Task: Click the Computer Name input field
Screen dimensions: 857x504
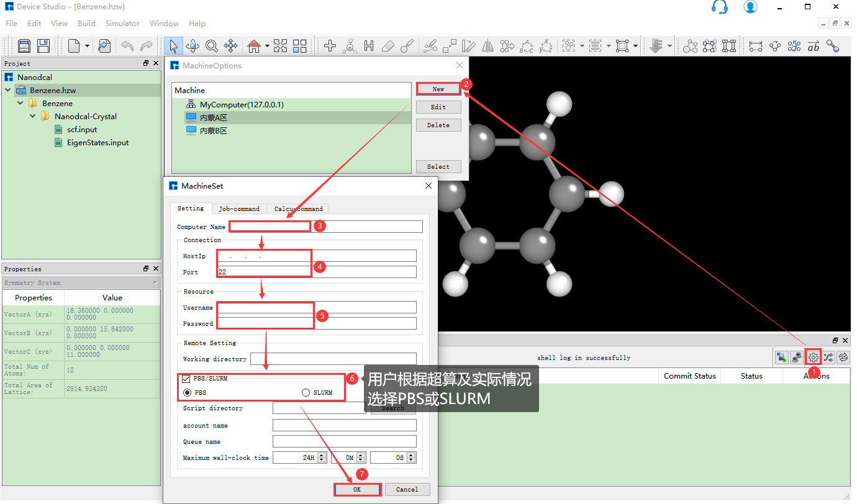Action: pyautogui.click(x=325, y=227)
